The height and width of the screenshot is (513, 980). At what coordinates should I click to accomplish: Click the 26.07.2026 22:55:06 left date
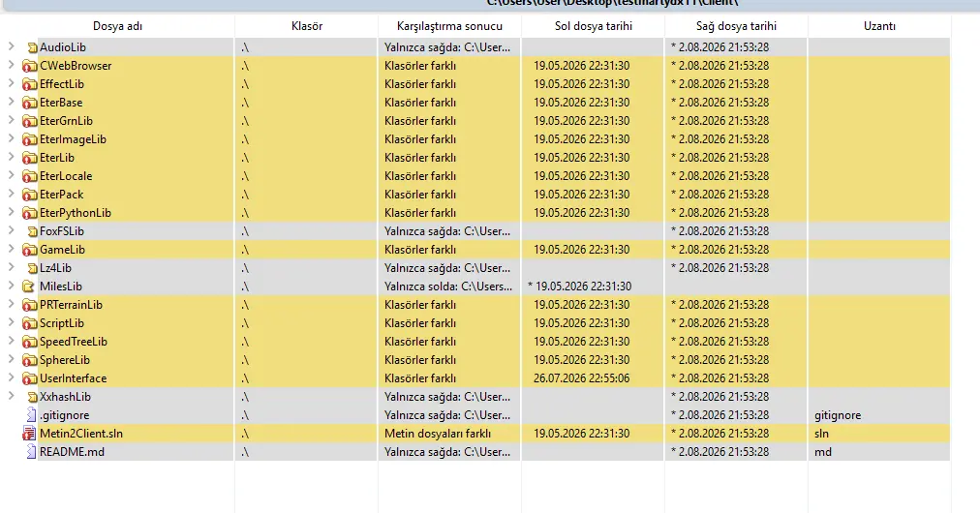(581, 378)
